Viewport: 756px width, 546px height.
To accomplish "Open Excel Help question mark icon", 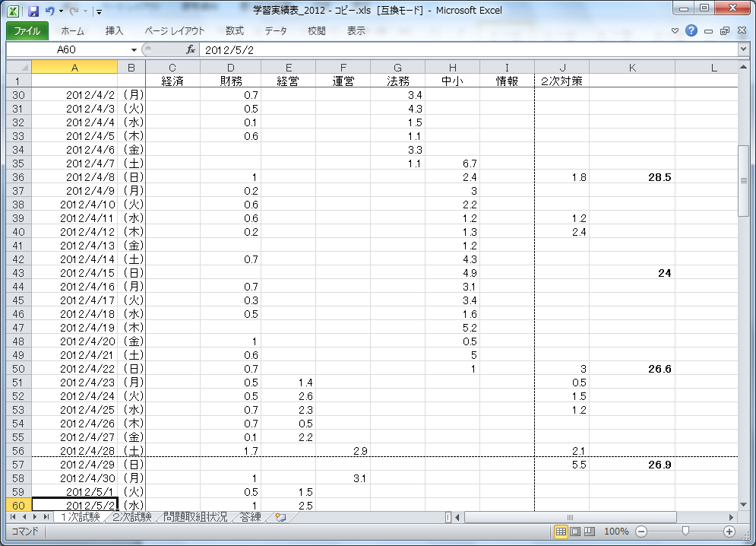I will [691, 31].
